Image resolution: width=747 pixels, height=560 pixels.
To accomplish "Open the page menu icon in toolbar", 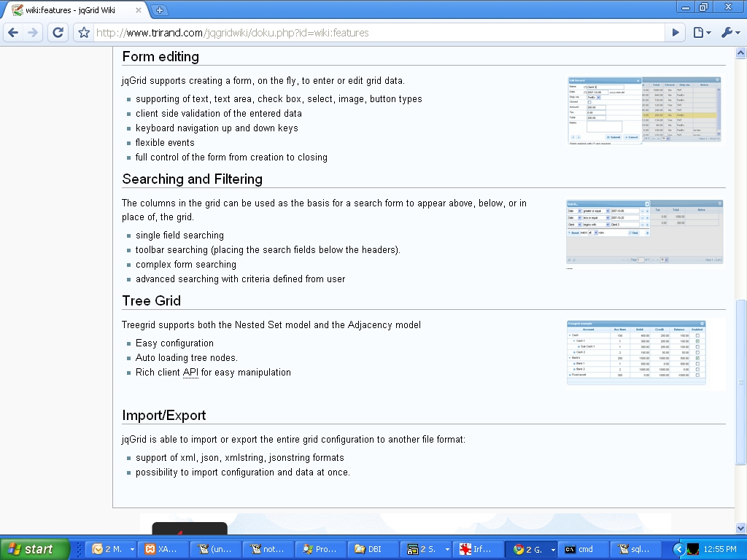I will point(702,32).
